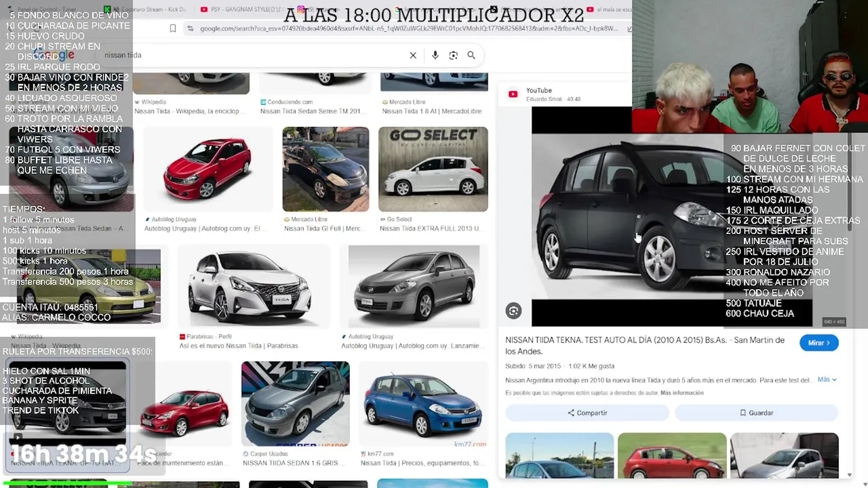The height and width of the screenshot is (488, 868).
Task: Open the silver car related image in preview panel
Action: tap(785, 455)
